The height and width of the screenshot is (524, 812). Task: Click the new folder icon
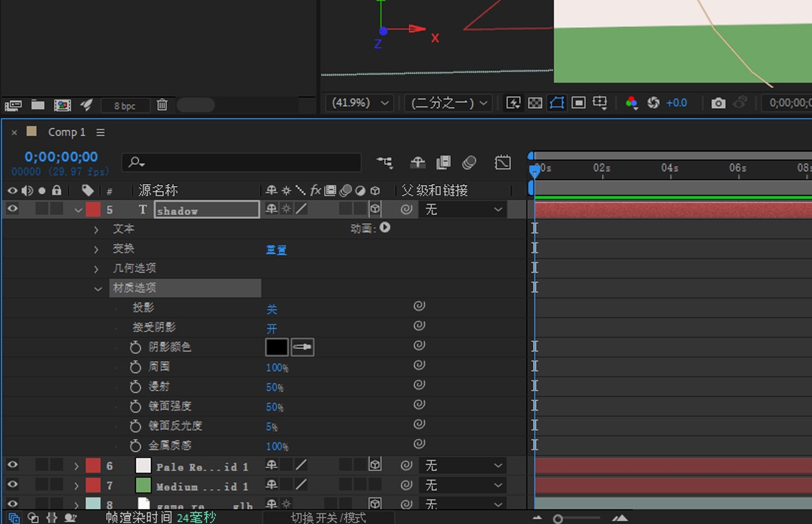pyautogui.click(x=38, y=105)
